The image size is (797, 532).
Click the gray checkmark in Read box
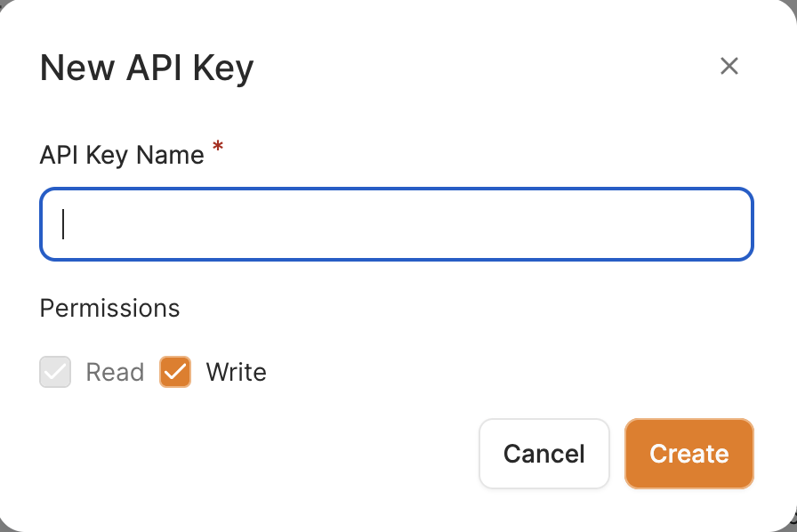tap(55, 372)
